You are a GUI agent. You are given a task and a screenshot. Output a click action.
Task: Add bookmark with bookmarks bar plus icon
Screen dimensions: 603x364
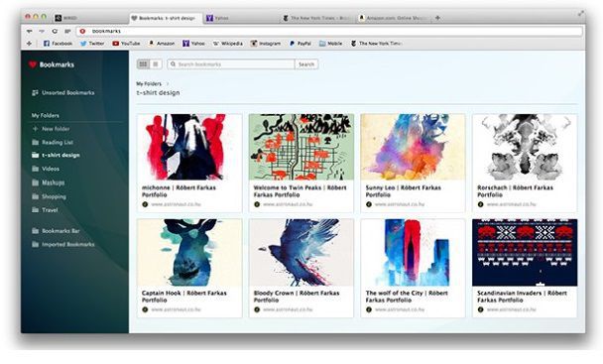pos(29,44)
